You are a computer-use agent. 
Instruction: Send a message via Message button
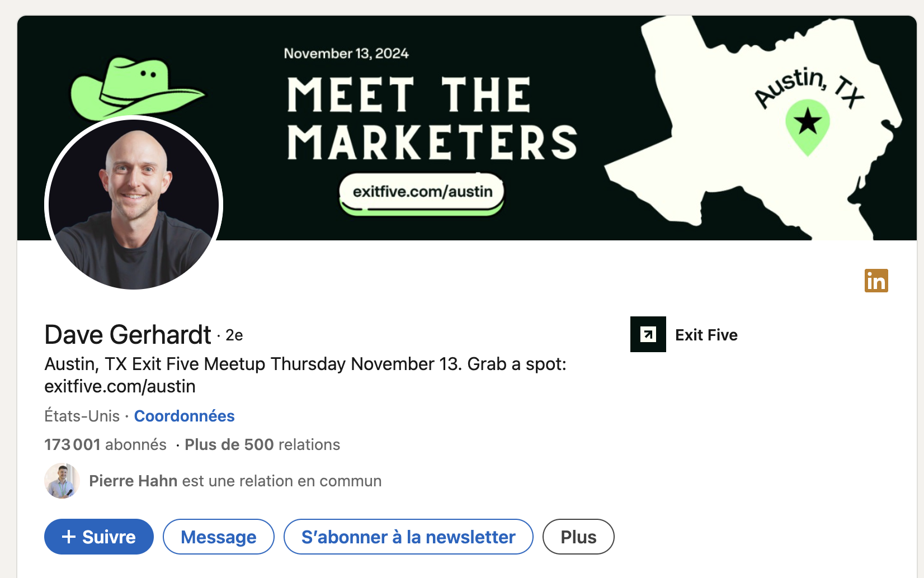click(x=218, y=537)
